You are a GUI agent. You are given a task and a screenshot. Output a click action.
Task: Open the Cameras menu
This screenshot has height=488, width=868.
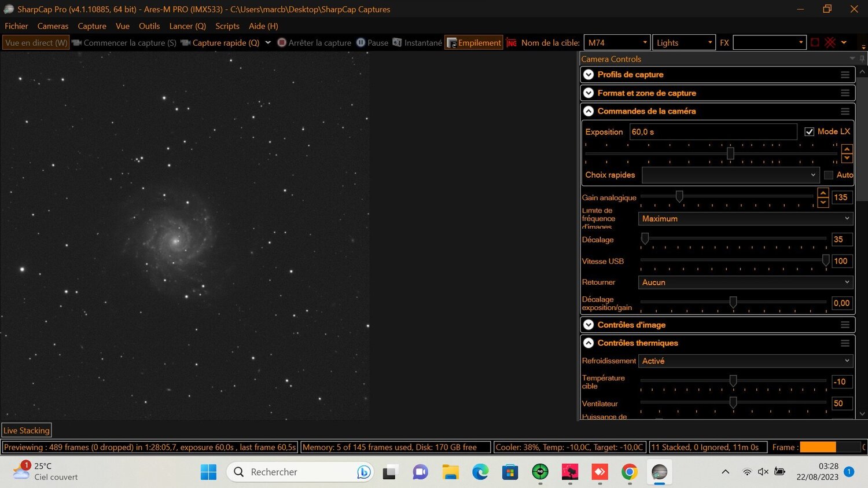(53, 26)
